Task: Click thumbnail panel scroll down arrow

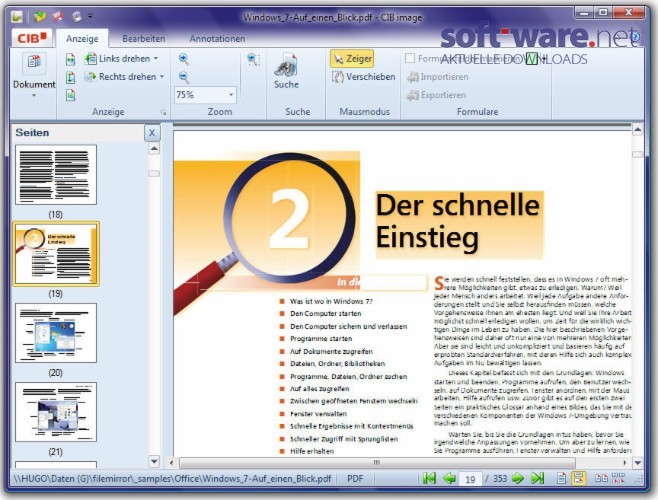Action: (154, 461)
